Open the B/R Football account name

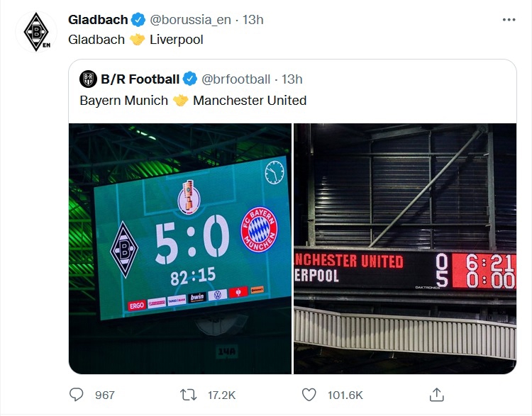tap(140, 79)
